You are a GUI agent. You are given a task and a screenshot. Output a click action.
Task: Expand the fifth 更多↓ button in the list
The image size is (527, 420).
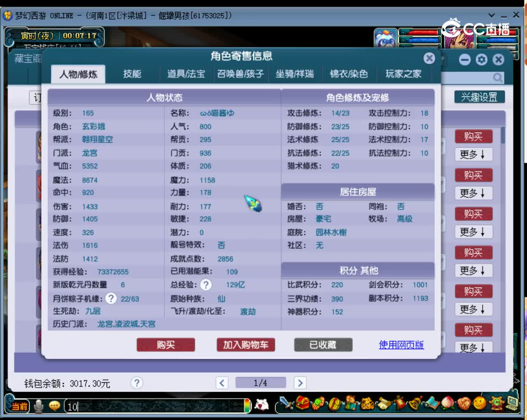click(x=473, y=309)
